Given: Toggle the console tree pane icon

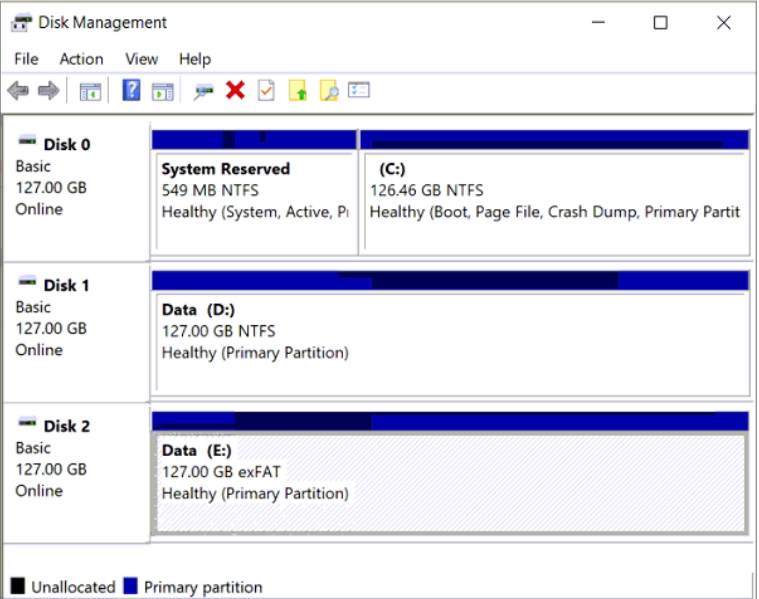Looking at the screenshot, I should point(90,91).
